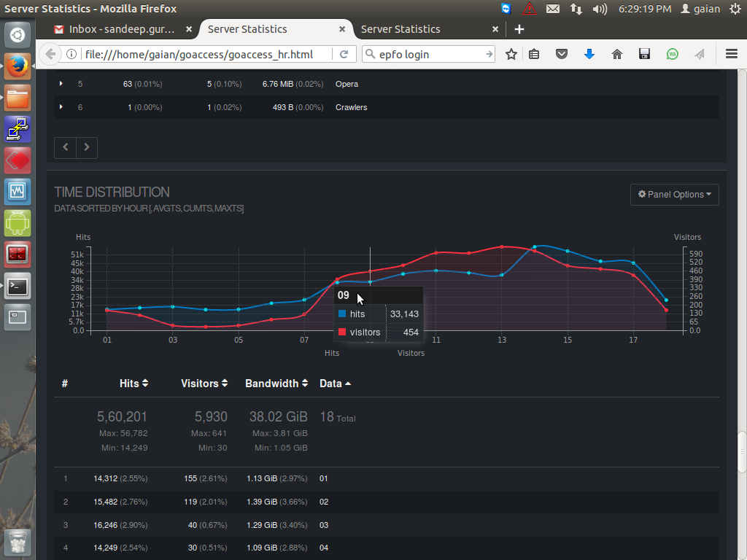This screenshot has width=747, height=560.
Task: Toggle sort direction on the Data column
Action: click(x=333, y=383)
